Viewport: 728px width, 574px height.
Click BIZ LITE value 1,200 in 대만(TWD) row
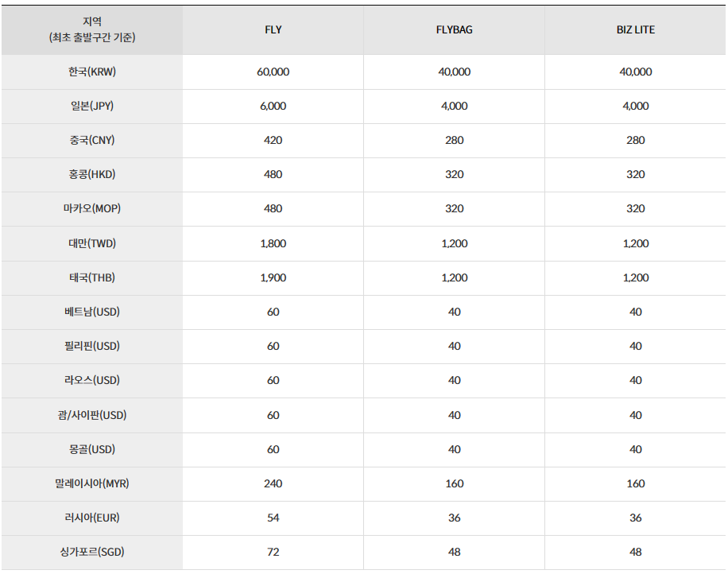[x=636, y=243]
